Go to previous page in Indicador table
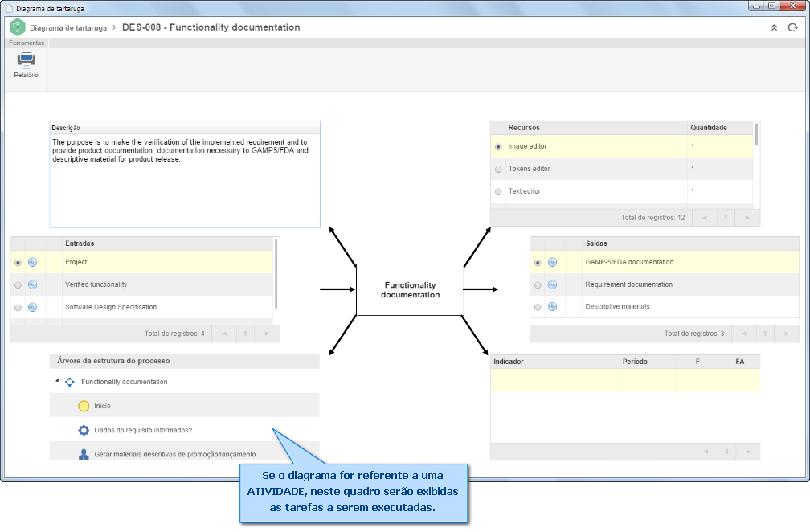This screenshot has height=532, width=810. click(x=706, y=452)
